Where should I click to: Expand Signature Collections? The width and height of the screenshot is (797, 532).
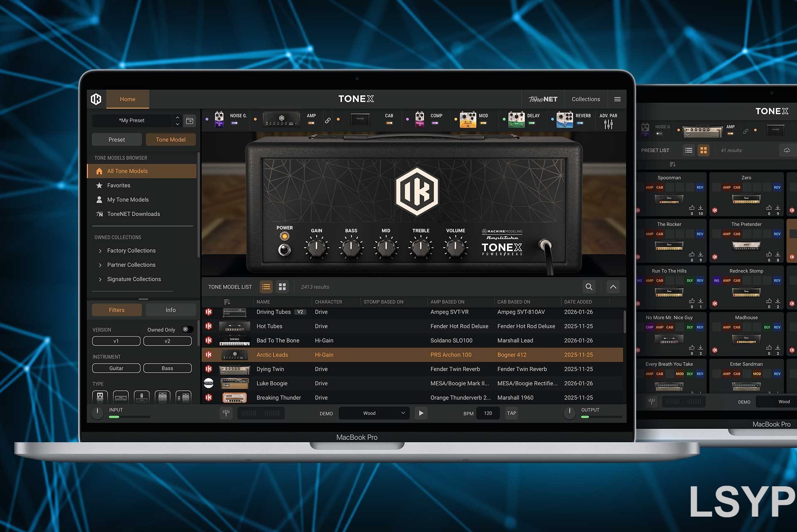pos(133,279)
